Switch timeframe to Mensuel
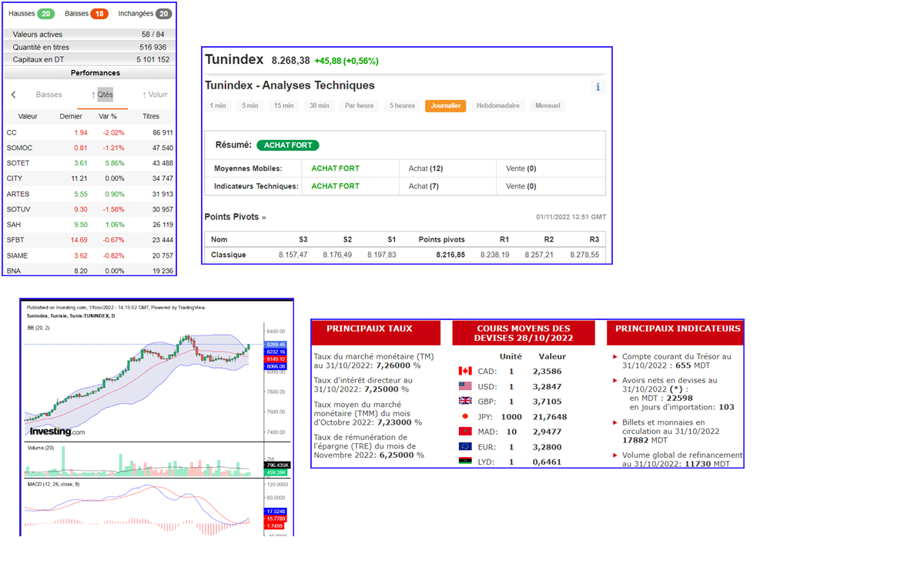The image size is (924, 574). click(547, 105)
